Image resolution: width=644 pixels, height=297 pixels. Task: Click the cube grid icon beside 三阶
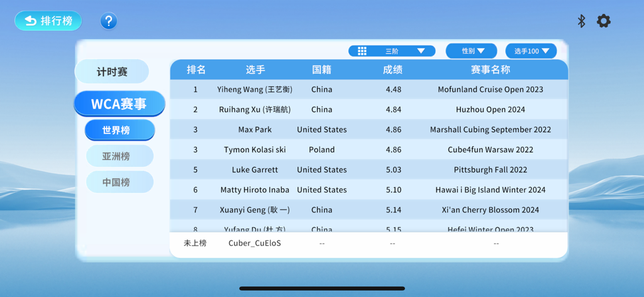pos(362,51)
